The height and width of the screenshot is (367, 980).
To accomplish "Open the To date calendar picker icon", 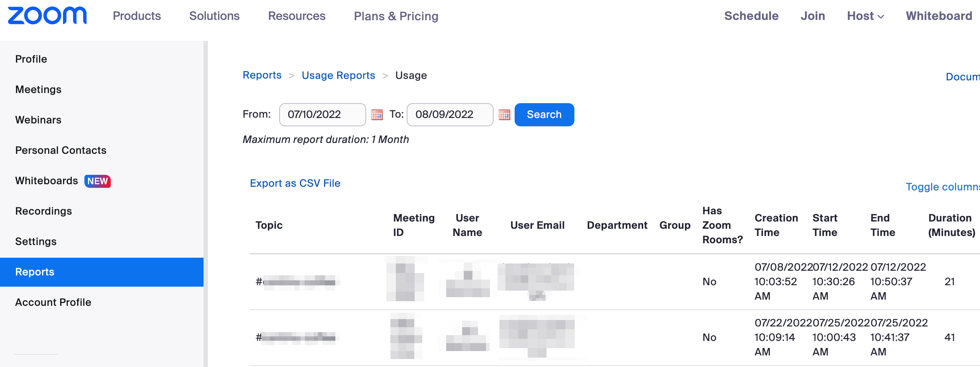I will coord(504,114).
